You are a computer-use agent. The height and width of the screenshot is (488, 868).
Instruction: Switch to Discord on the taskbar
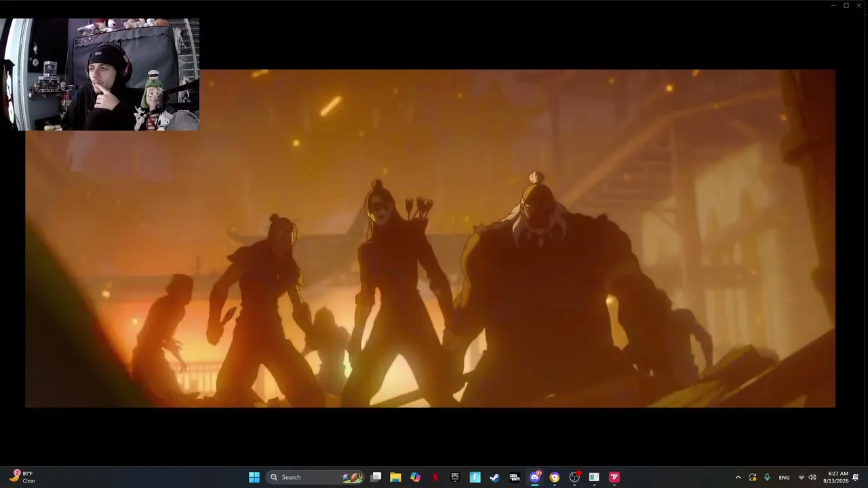534,477
